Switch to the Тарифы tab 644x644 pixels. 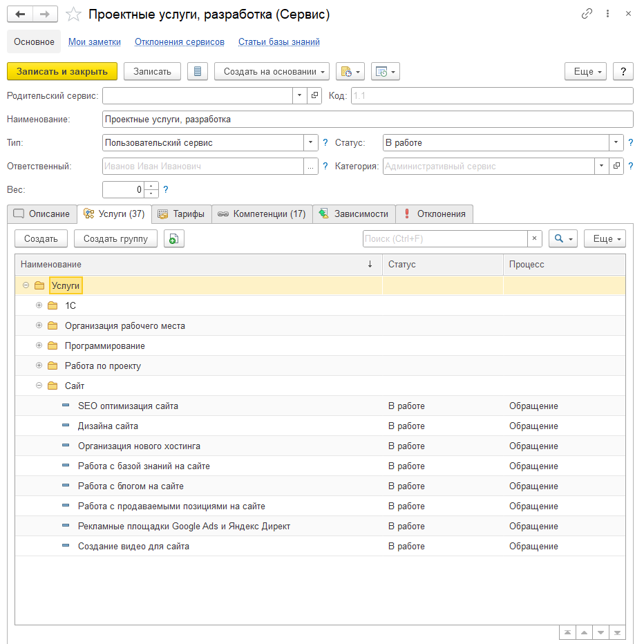[181, 214]
